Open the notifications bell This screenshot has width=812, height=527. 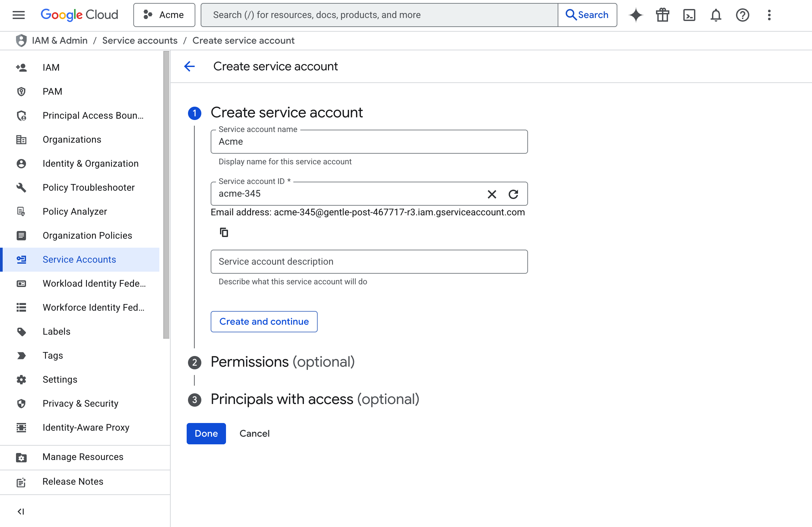(716, 15)
